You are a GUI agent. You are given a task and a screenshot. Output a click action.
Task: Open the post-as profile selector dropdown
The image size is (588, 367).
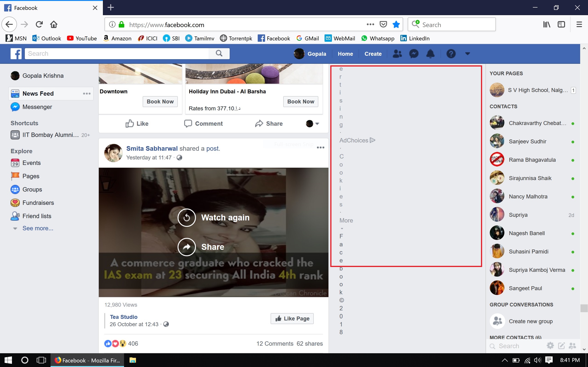point(312,124)
